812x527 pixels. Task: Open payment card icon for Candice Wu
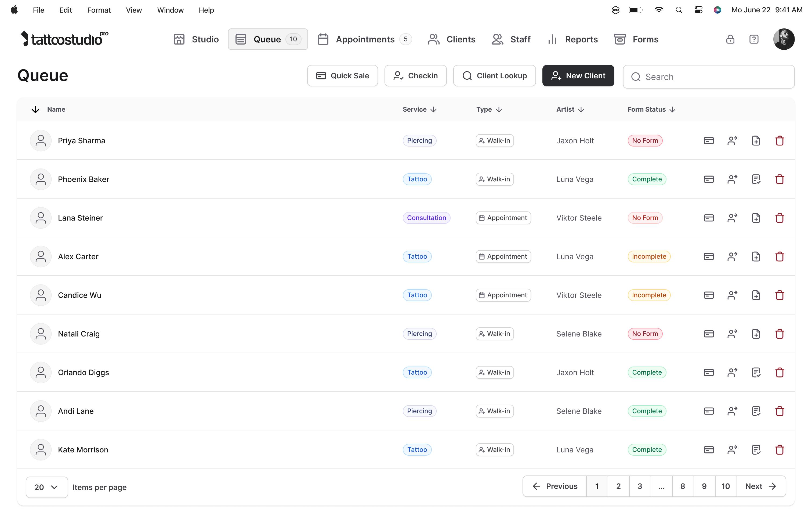[709, 295]
